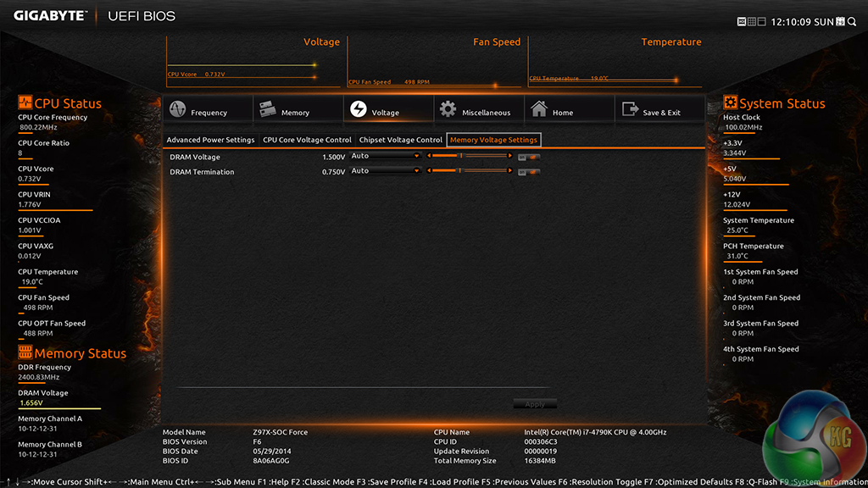Click the CPU Core Frequency 800.22MHz value
868x488 pixels.
coord(38,127)
